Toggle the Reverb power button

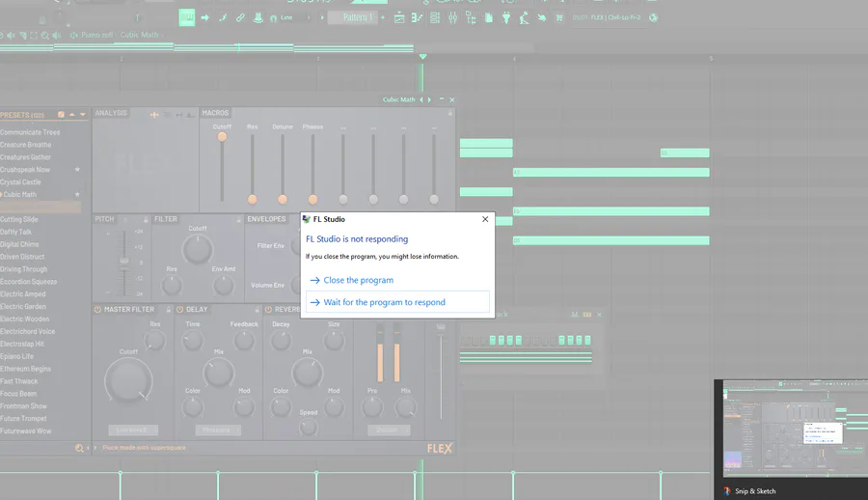pyautogui.click(x=268, y=309)
